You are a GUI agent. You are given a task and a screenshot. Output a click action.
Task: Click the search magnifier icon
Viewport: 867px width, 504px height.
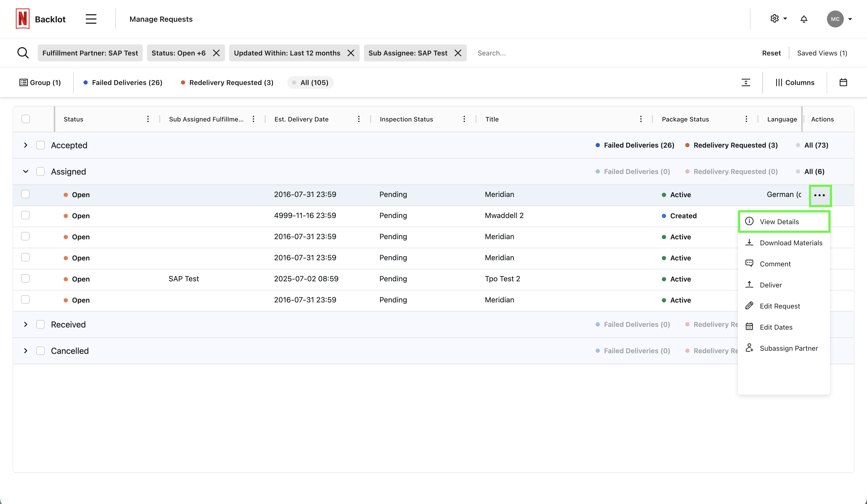[23, 53]
